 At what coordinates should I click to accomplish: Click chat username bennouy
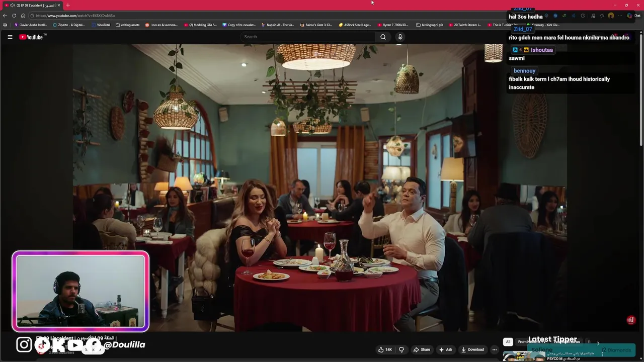[x=524, y=71]
